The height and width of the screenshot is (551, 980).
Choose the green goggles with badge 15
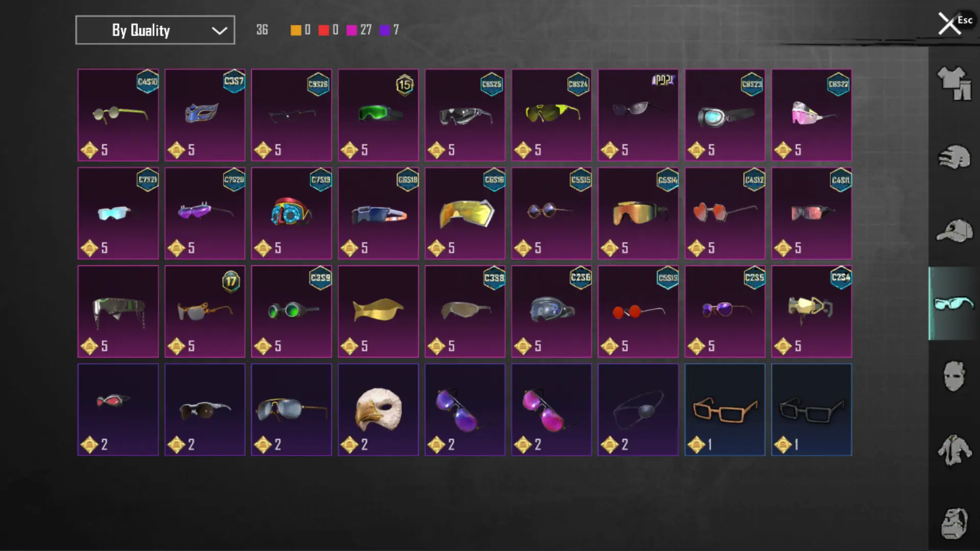click(378, 115)
